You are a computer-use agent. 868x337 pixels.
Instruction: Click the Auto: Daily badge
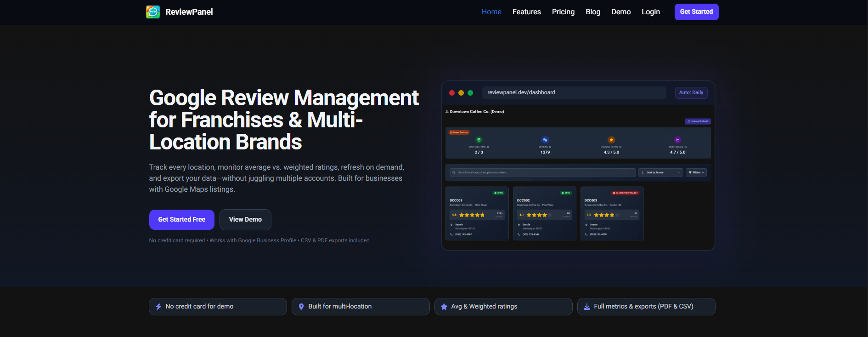691,93
